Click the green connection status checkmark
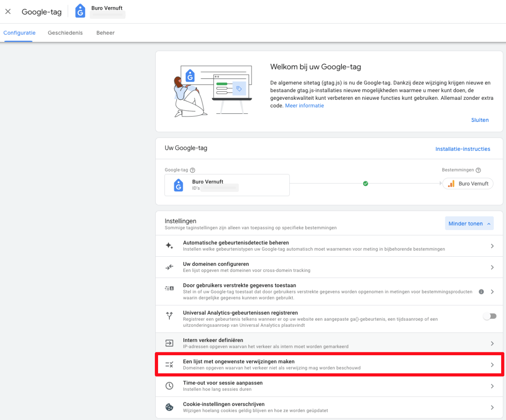Screen dimensions: 506x420 pyautogui.click(x=366, y=183)
